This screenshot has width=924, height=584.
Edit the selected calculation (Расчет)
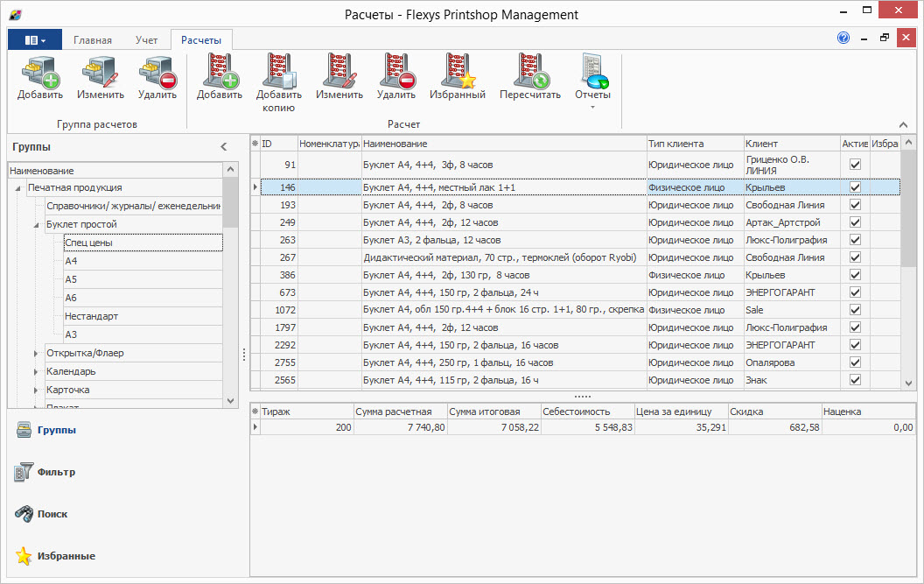tap(339, 79)
